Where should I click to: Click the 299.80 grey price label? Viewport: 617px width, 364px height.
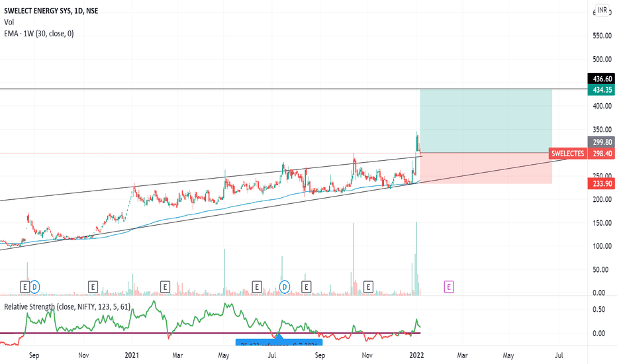[601, 142]
